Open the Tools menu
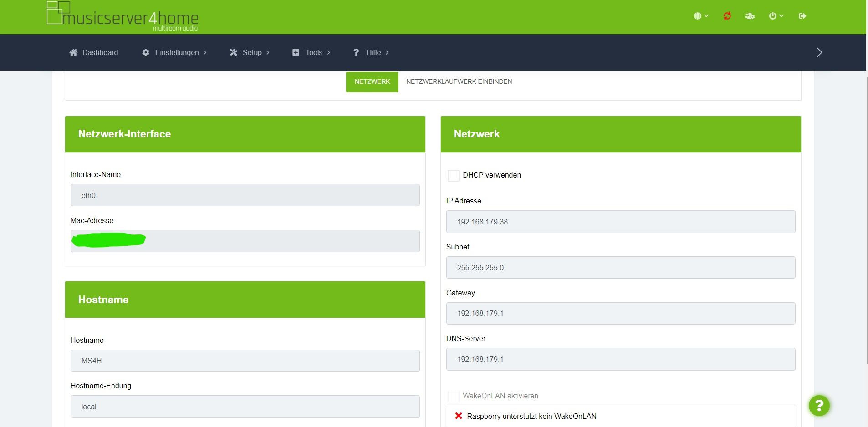Image resolution: width=868 pixels, height=427 pixels. click(311, 52)
